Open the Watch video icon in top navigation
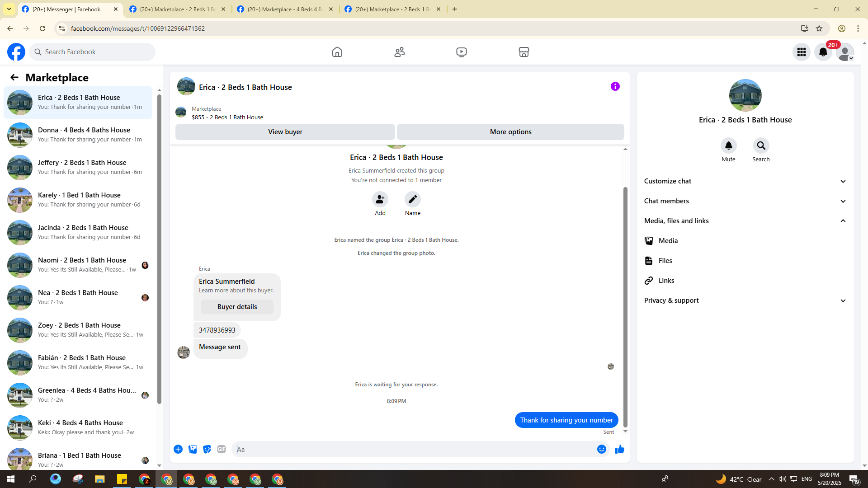Viewport: 868px width, 488px height. point(461,52)
